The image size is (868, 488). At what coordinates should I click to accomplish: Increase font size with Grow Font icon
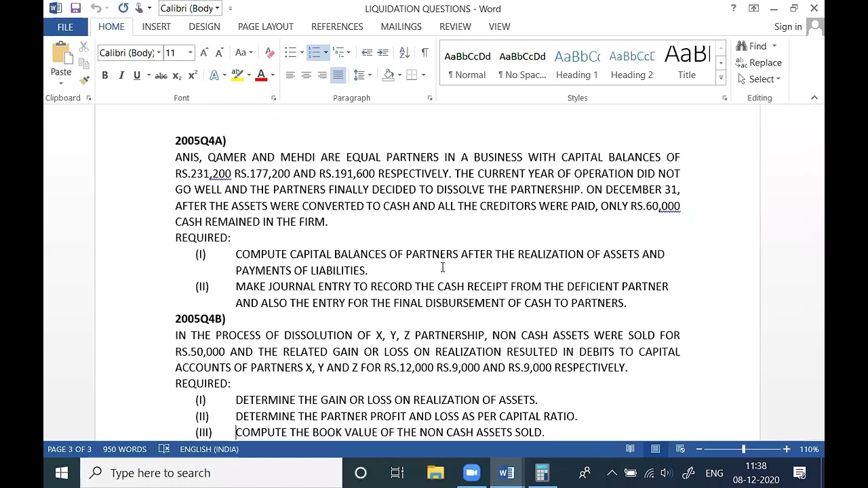[205, 53]
